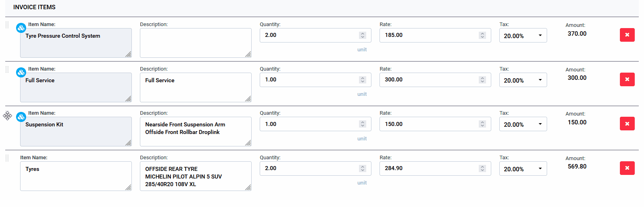Click the product icon beside Suspension Kit

point(21,117)
